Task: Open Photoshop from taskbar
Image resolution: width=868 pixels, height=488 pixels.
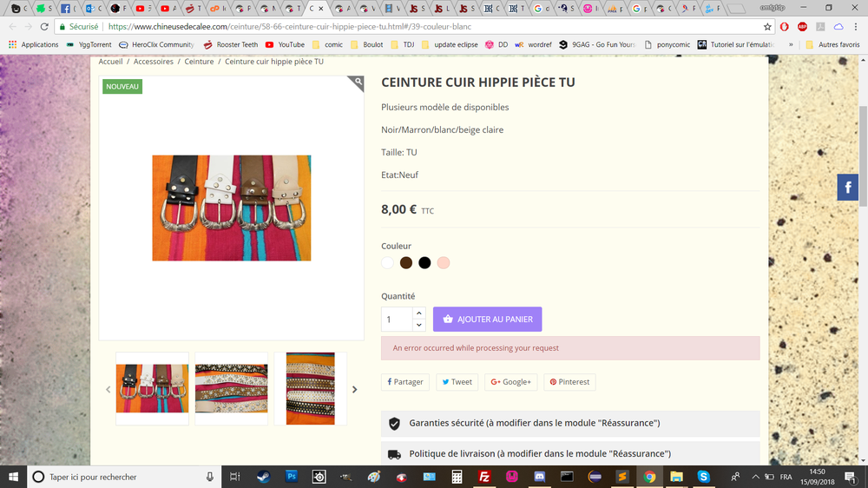Action: [x=291, y=477]
